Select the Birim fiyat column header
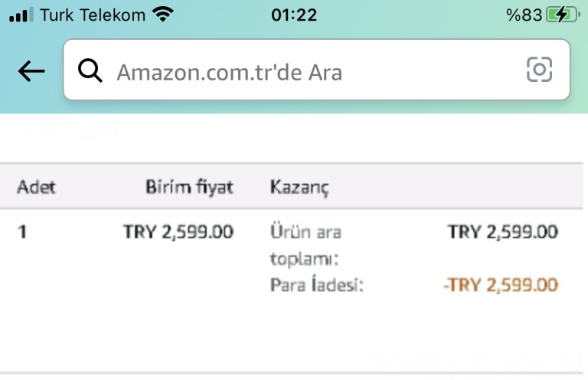The image size is (588, 380). point(189,187)
